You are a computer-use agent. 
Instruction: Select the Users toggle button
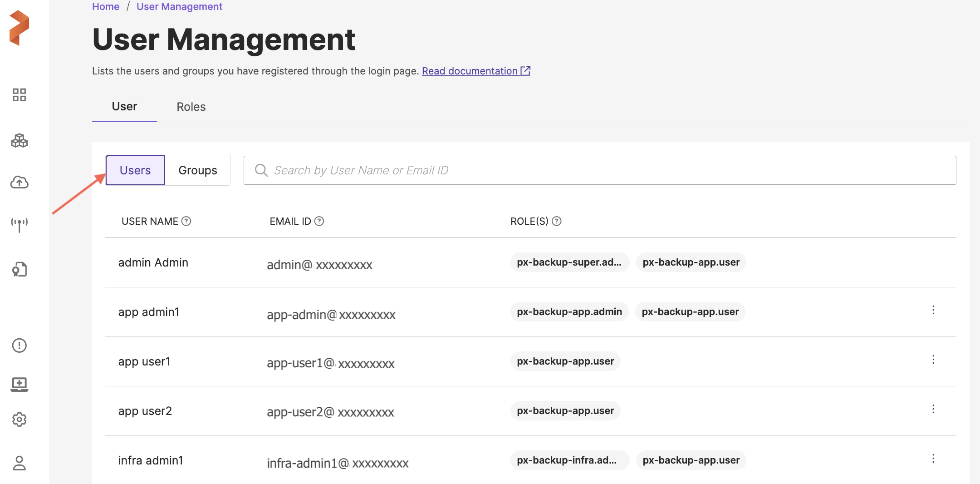click(135, 170)
